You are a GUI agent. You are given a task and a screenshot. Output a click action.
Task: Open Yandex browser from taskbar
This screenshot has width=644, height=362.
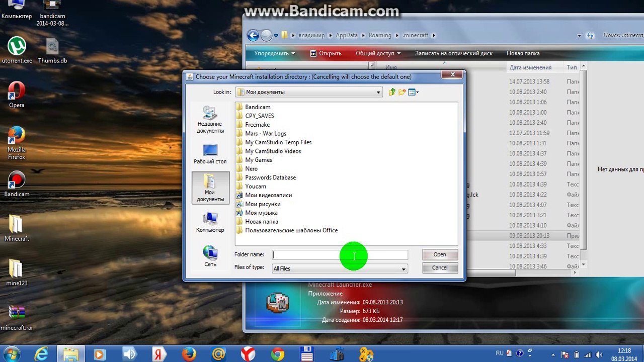(248, 354)
